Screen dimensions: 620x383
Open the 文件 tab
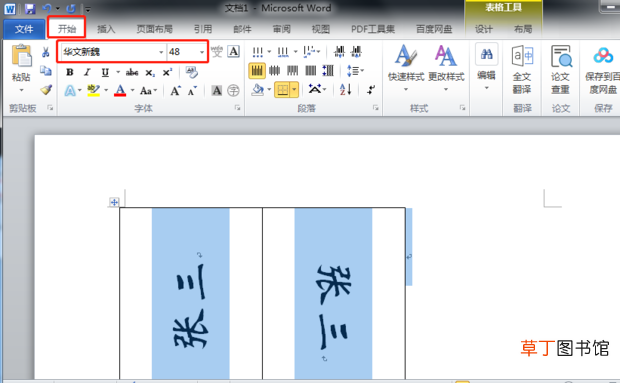click(24, 29)
